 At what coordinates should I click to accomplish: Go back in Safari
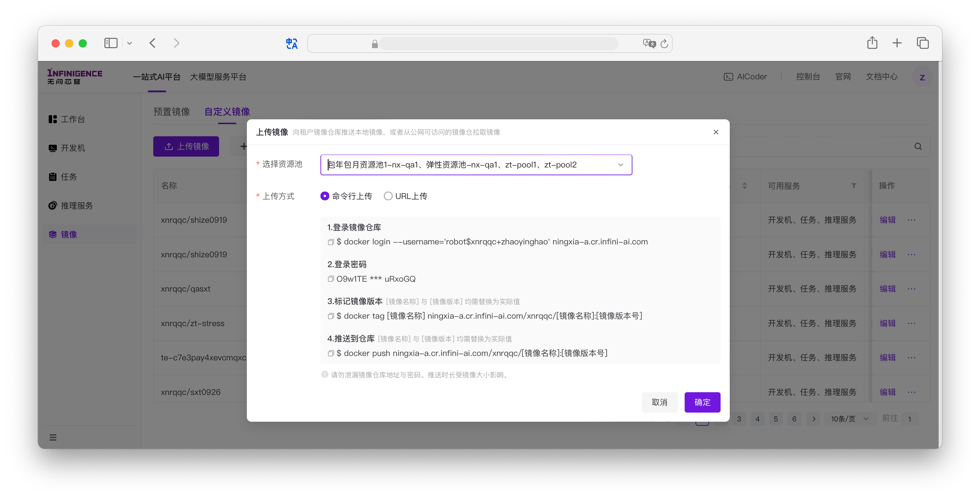(x=153, y=43)
